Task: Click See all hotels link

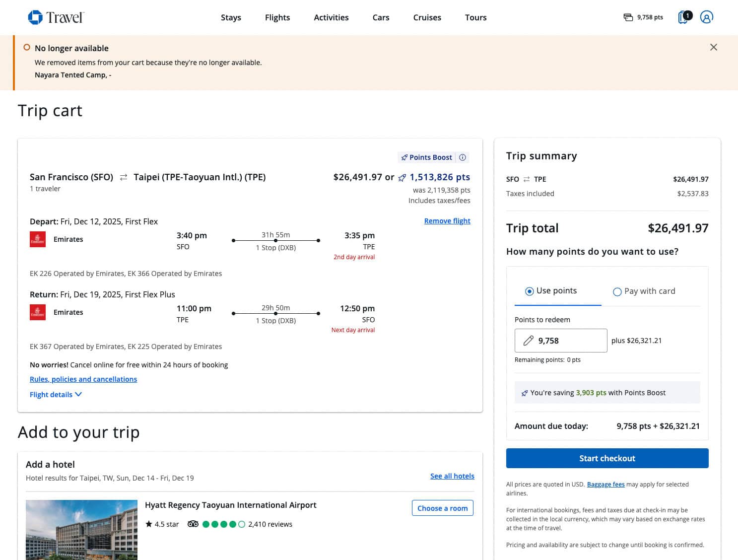Action: click(452, 476)
